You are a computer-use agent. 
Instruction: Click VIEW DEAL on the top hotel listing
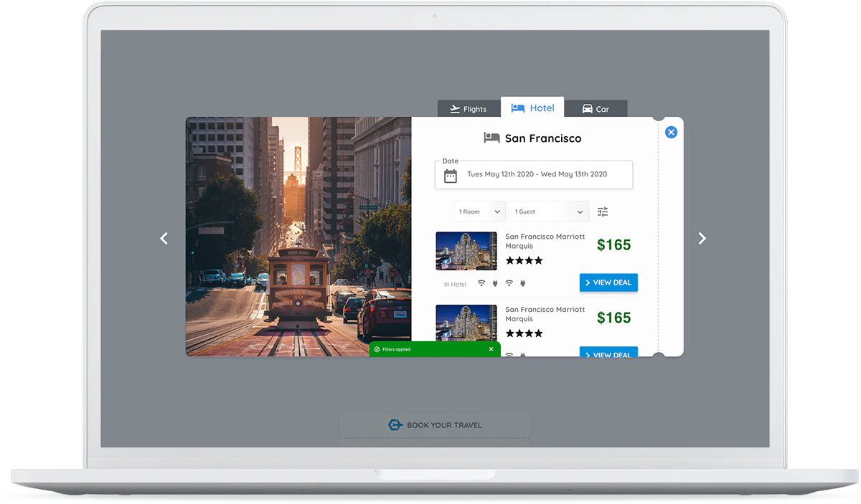pos(608,282)
